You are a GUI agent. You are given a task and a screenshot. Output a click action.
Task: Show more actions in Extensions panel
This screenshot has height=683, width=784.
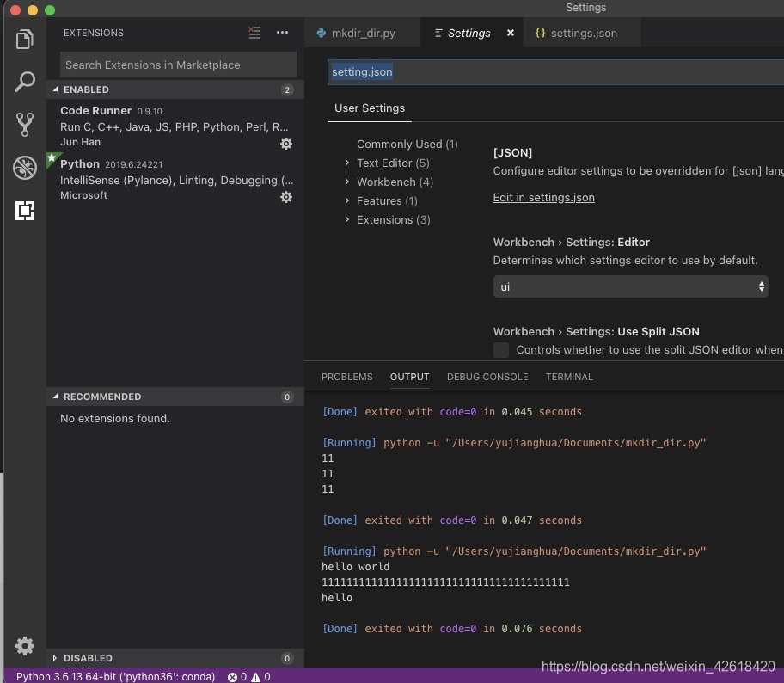282,33
